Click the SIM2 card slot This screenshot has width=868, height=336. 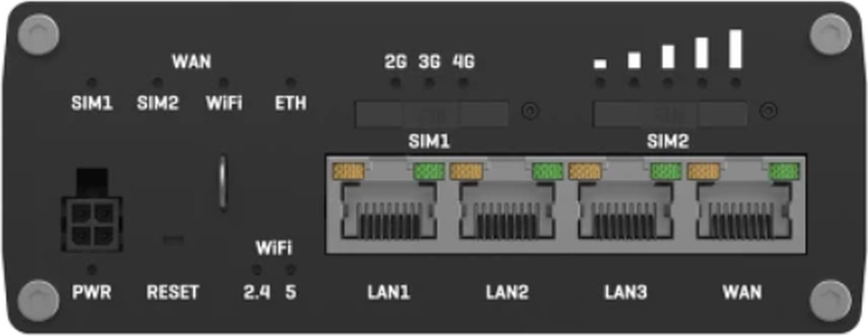[670, 113]
